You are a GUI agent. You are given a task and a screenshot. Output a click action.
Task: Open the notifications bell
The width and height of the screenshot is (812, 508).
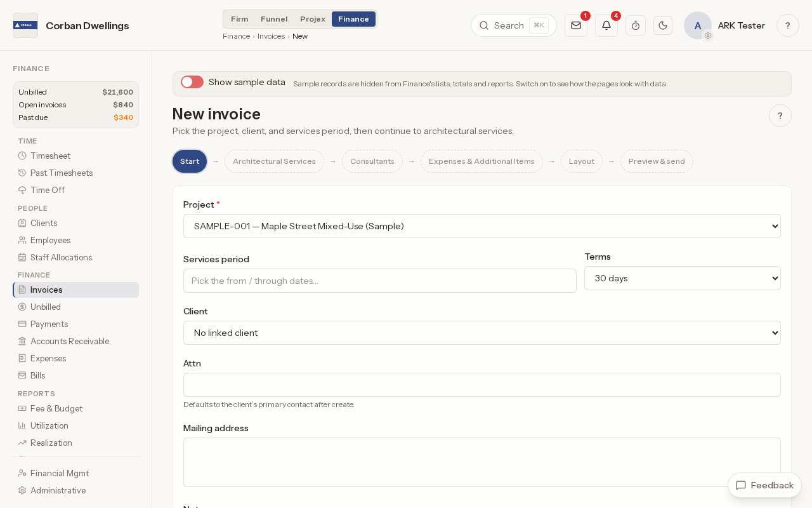pos(606,25)
